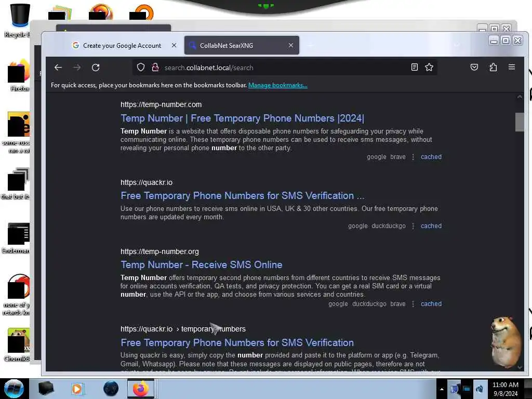Image resolution: width=532 pixels, height=399 pixels.
Task: Click the scroll up arrow of the page
Action: click(520, 97)
